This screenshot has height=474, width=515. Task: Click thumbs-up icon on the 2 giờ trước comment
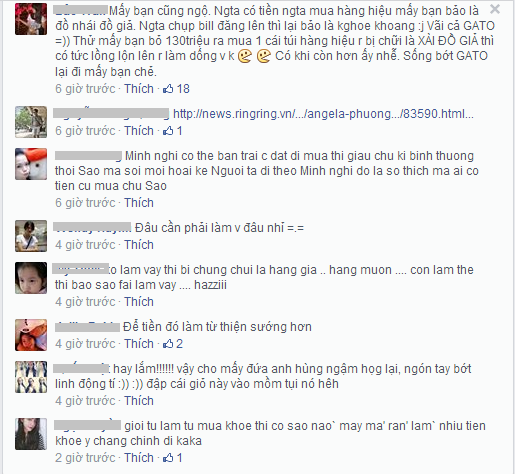168,458
